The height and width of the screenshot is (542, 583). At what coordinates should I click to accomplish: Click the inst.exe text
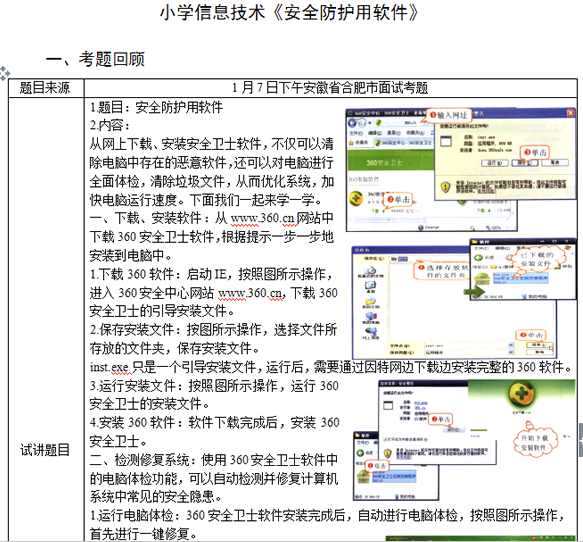click(x=109, y=367)
